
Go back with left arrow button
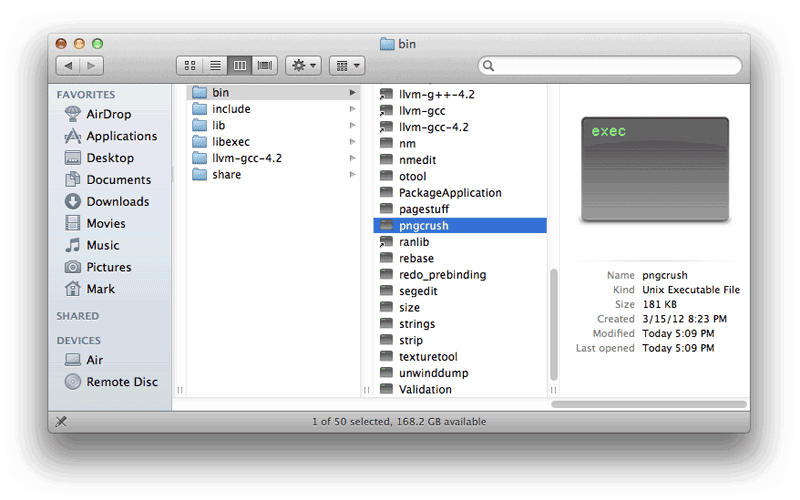pyautogui.click(x=68, y=65)
